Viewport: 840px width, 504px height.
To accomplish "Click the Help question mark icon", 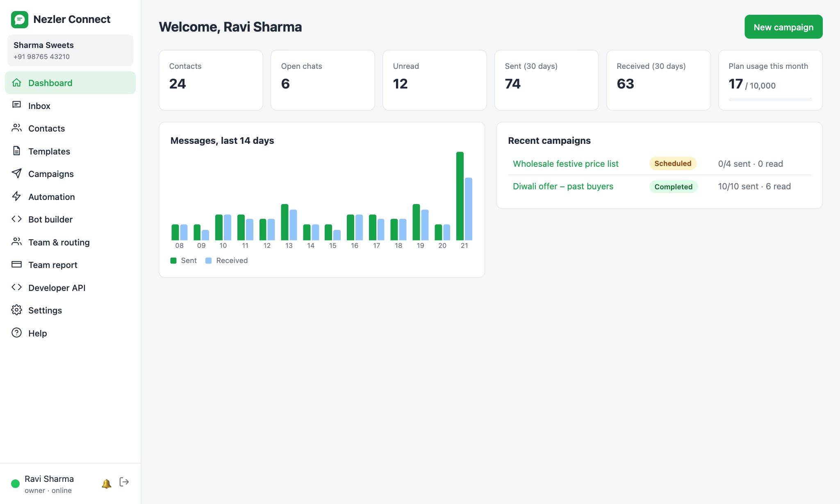I will [x=16, y=333].
